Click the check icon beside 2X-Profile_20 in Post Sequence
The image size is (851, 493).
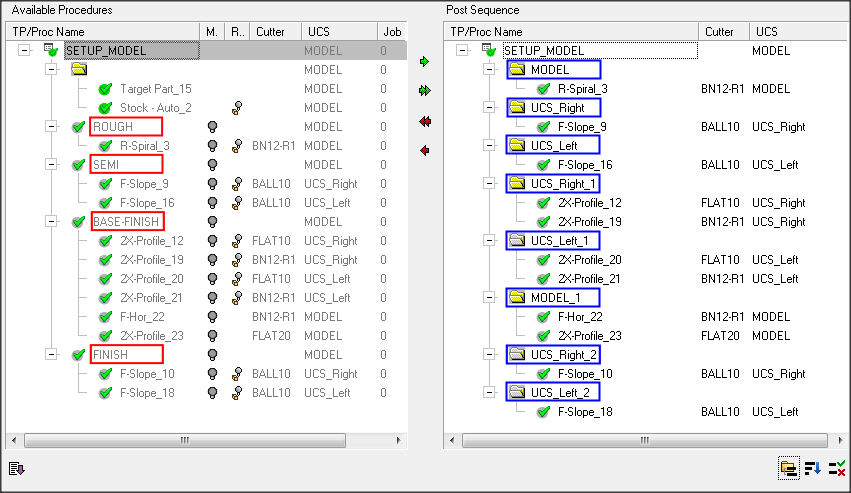pos(543,260)
